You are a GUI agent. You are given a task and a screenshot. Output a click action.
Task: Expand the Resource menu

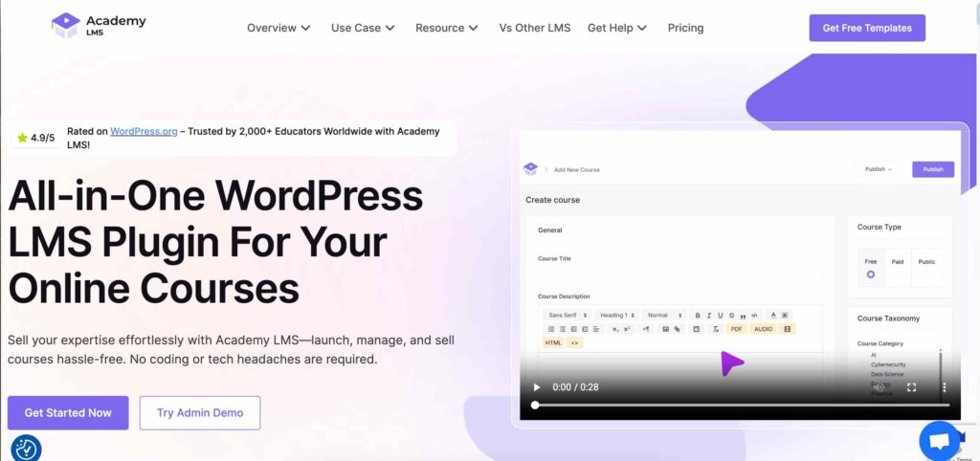tap(447, 28)
